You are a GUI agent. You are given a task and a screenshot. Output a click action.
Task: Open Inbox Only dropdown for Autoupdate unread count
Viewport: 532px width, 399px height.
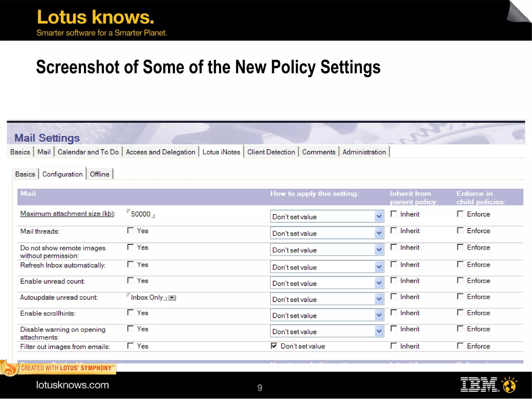coord(172,298)
